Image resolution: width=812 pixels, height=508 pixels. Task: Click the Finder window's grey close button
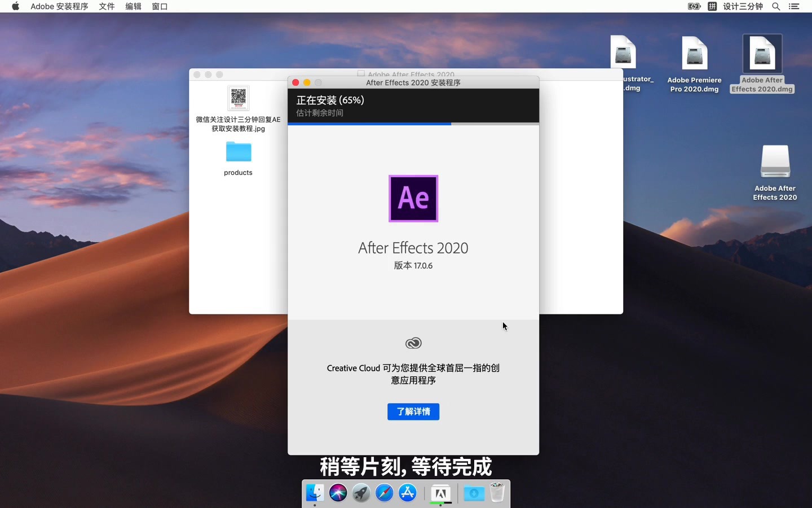pyautogui.click(x=197, y=75)
